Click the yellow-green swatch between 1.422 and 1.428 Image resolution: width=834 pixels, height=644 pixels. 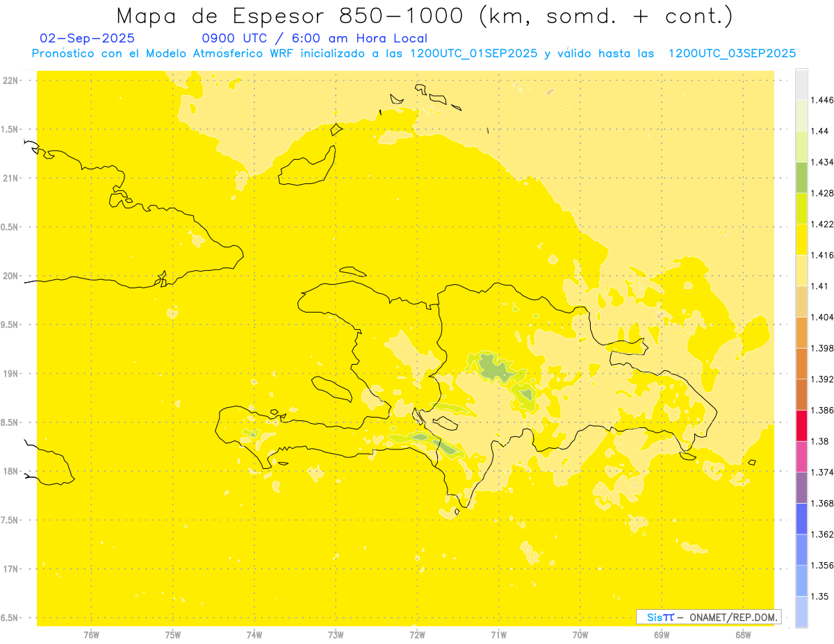(x=801, y=208)
